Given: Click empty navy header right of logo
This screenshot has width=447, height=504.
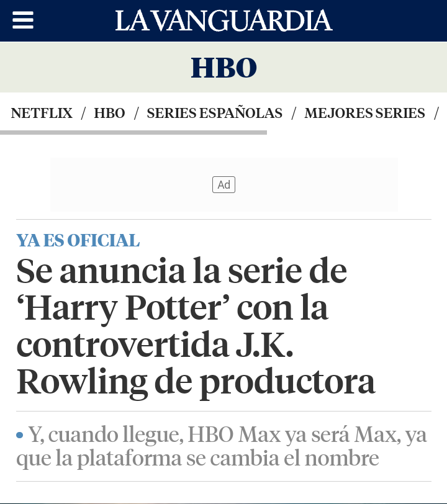Looking at the screenshot, I should (x=389, y=20).
